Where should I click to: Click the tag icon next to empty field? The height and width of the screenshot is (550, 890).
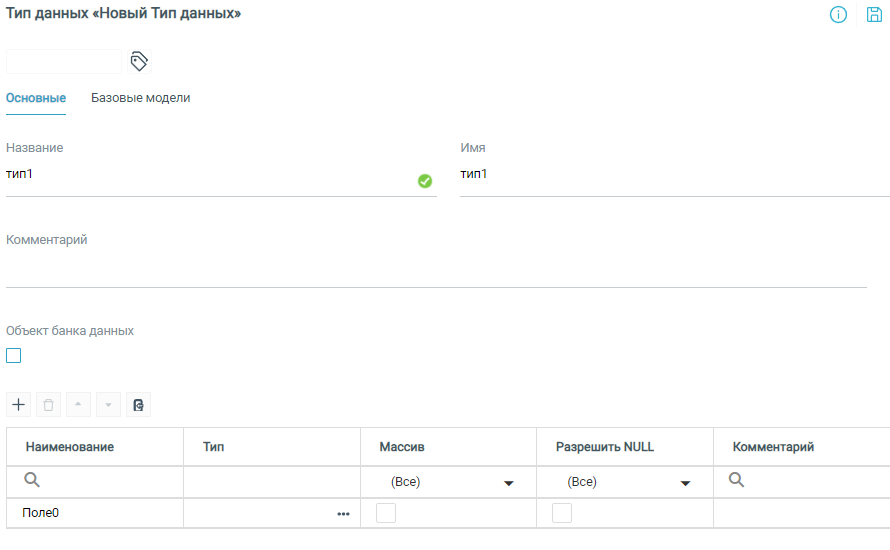click(140, 62)
